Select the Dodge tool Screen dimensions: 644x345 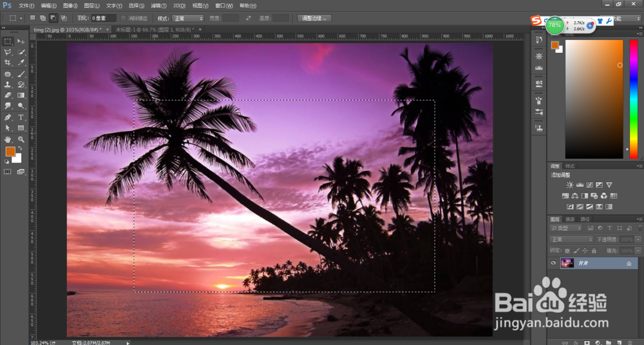(21, 106)
